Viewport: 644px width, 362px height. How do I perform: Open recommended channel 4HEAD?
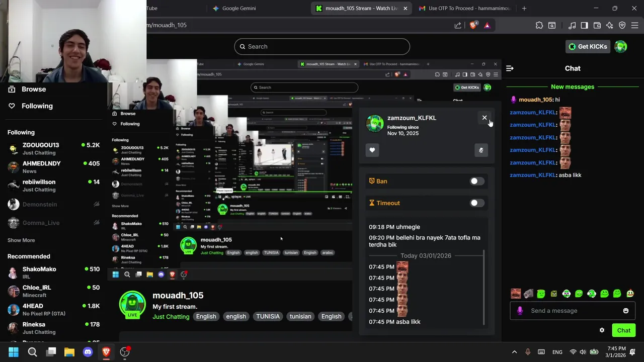coord(54,310)
